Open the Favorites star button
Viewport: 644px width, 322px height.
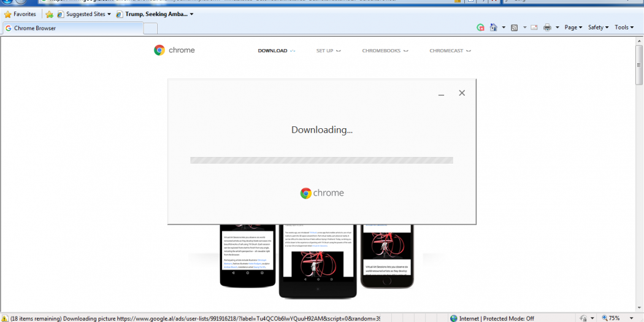click(20, 14)
